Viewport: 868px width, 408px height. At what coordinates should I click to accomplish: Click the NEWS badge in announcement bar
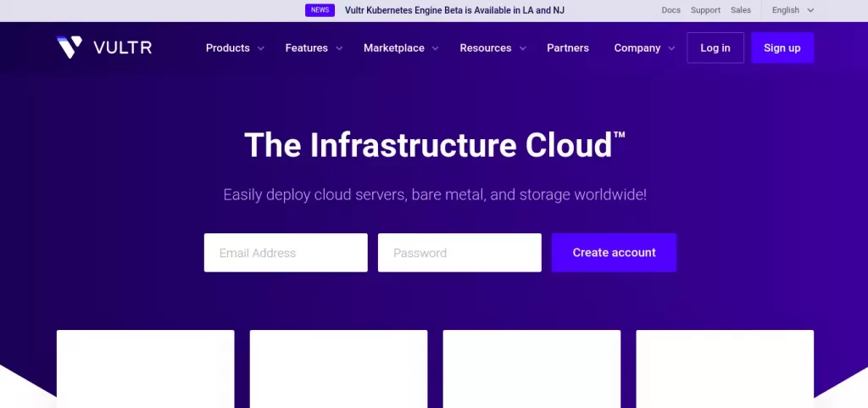point(320,10)
